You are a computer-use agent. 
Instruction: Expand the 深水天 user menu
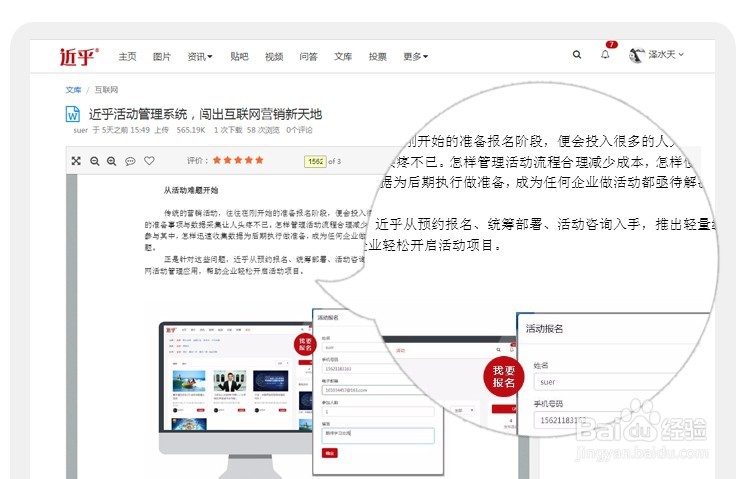pyautogui.click(x=666, y=55)
